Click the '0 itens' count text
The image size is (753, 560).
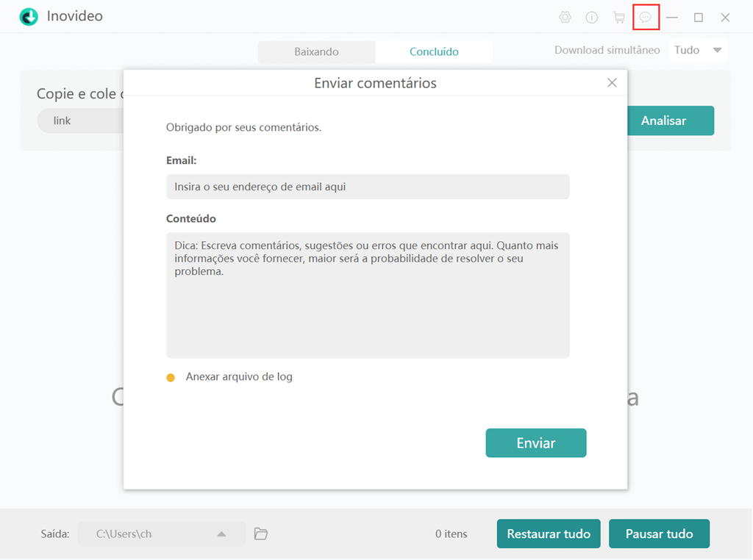point(451,534)
